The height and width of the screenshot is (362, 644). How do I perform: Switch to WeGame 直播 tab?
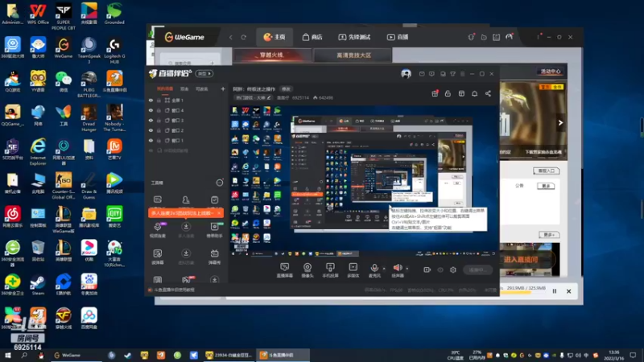[398, 37]
